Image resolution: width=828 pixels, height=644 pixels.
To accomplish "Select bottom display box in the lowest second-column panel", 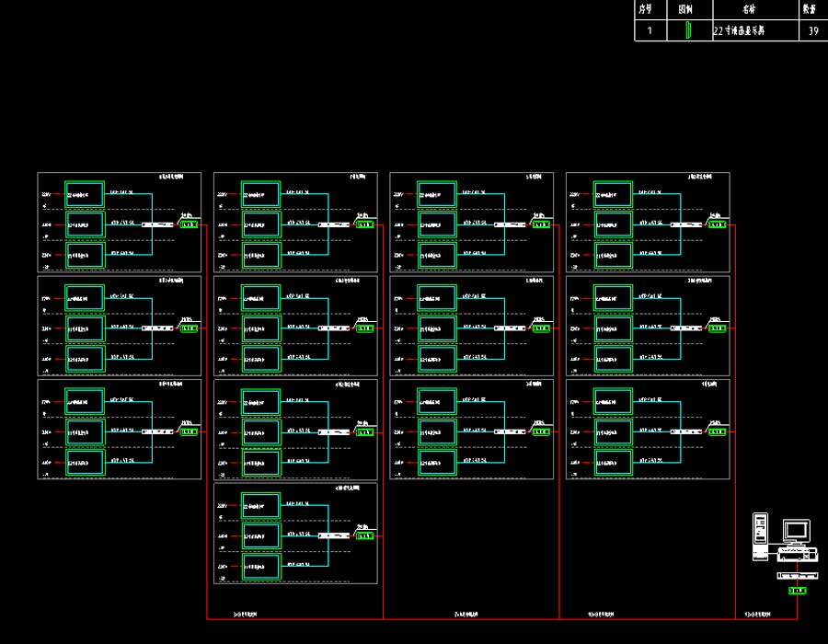I will (x=260, y=567).
